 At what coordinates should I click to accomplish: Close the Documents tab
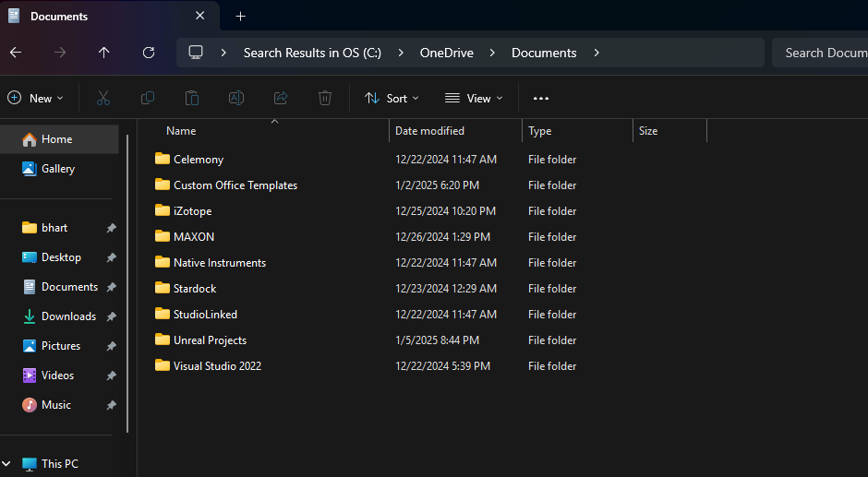click(x=199, y=16)
